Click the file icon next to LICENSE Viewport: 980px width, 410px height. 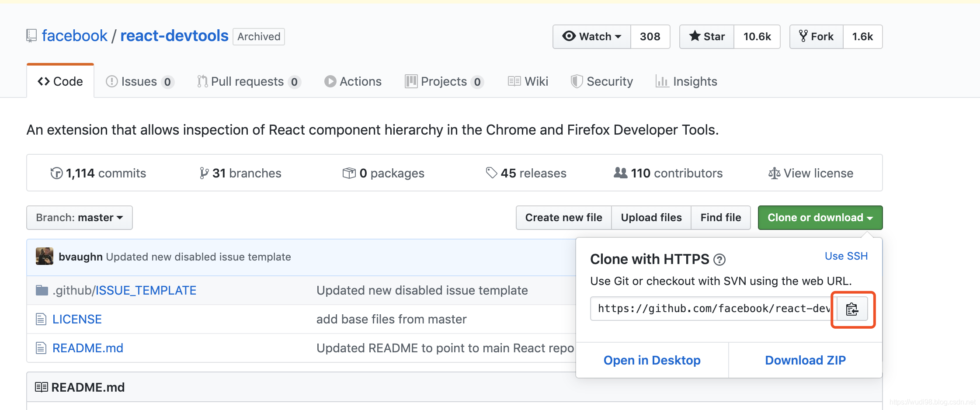pos(41,319)
